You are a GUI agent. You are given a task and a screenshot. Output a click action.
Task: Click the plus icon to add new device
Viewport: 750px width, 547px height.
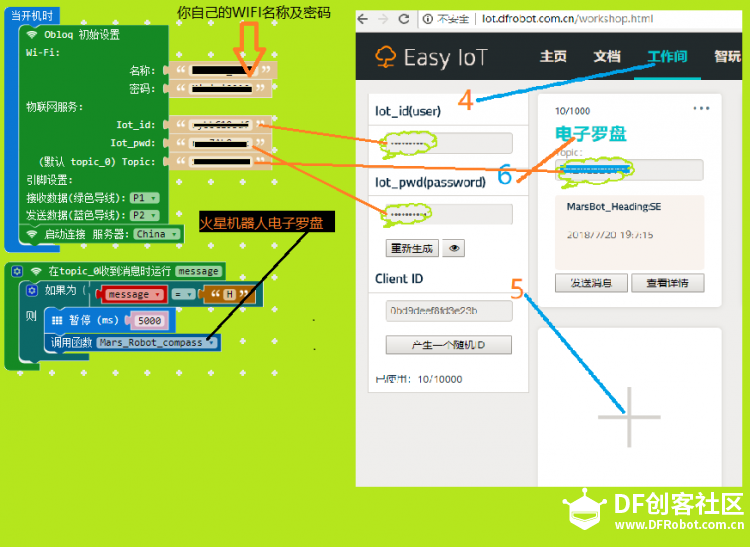629,417
